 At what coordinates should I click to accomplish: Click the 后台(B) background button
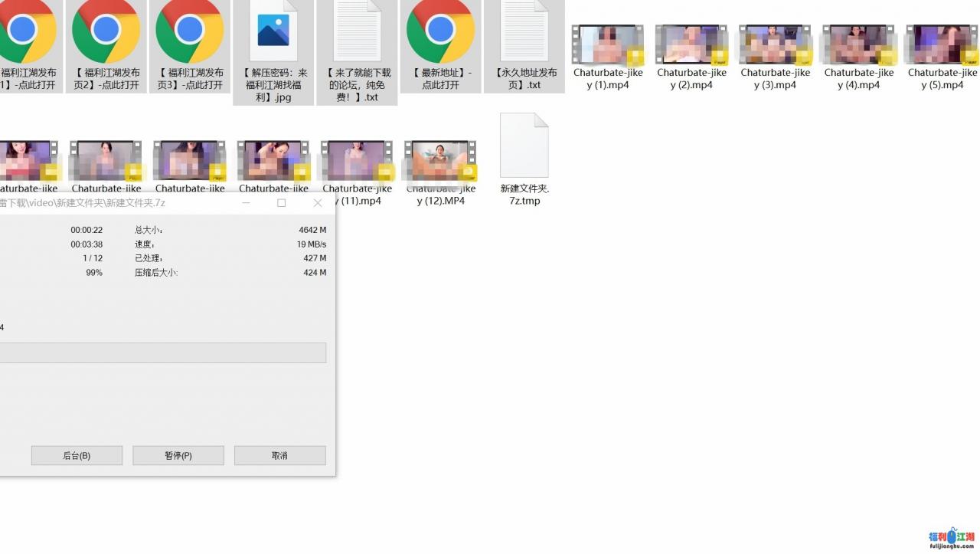click(x=77, y=455)
